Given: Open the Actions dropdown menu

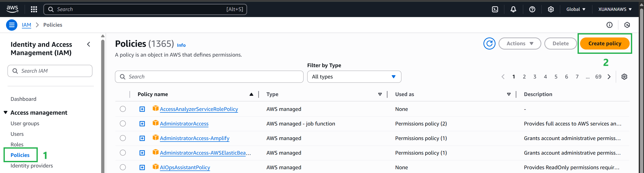Looking at the screenshot, I should 520,44.
